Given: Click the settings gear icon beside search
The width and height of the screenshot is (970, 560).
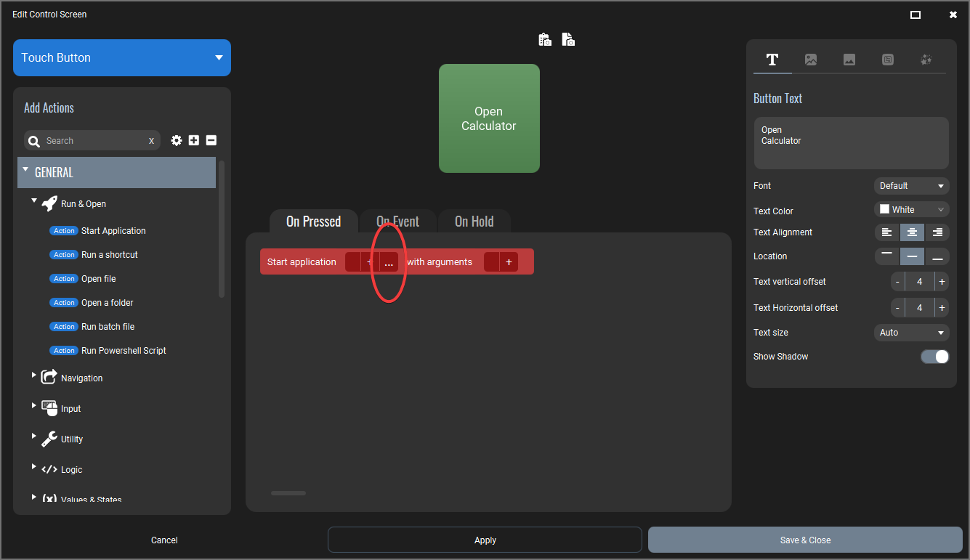Looking at the screenshot, I should coord(177,140).
